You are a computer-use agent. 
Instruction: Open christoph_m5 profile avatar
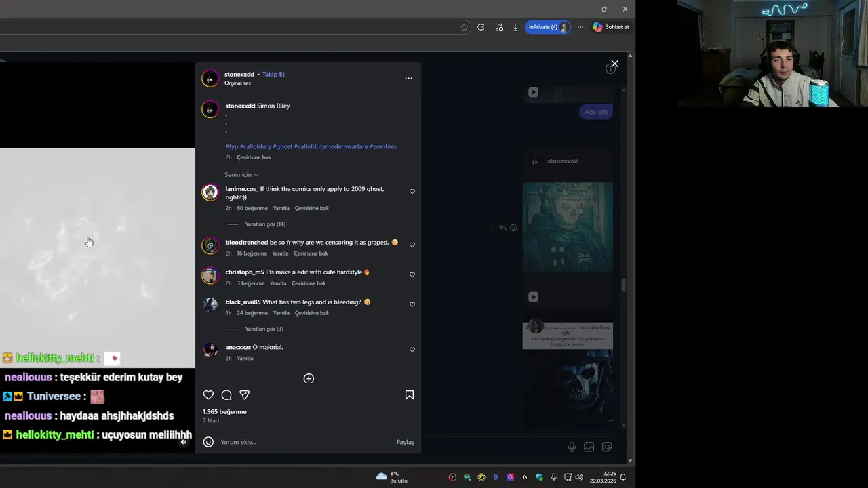210,275
